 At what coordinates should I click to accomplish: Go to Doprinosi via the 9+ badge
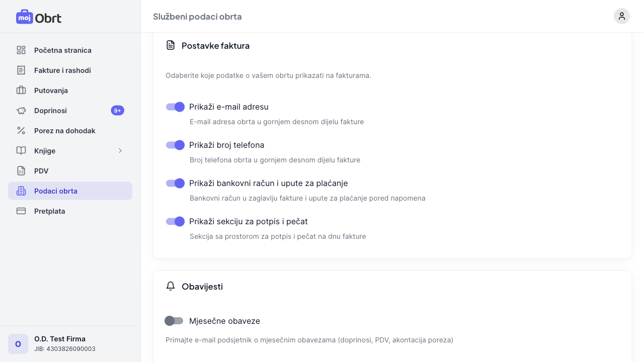click(117, 111)
